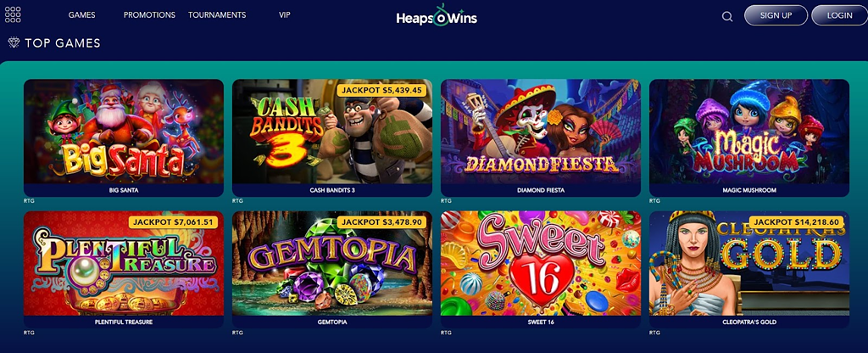Open the Promotions menu

click(x=149, y=15)
